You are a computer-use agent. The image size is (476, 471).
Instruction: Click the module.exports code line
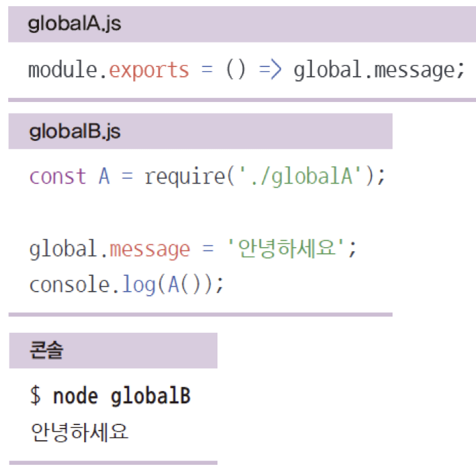pyautogui.click(x=246, y=71)
